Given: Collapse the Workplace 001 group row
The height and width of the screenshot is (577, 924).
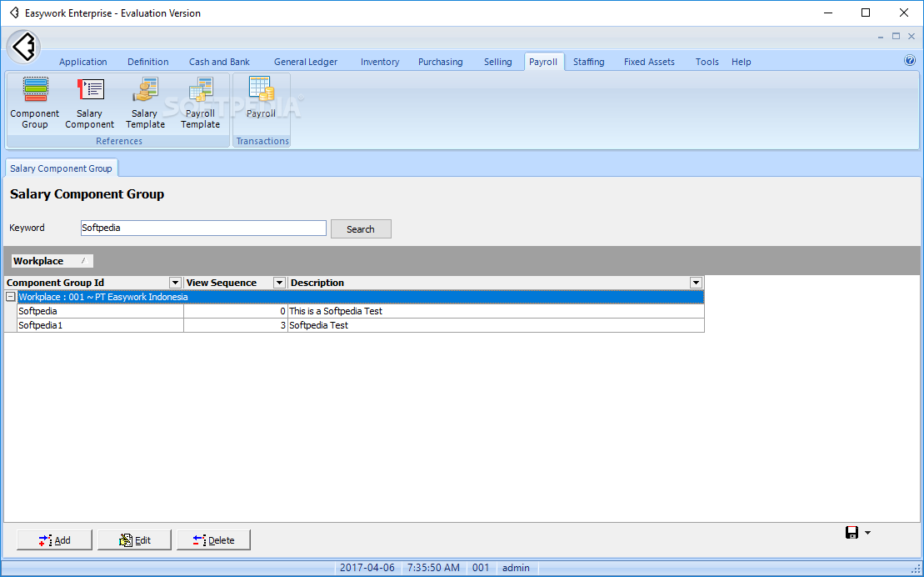Looking at the screenshot, I should coord(11,297).
